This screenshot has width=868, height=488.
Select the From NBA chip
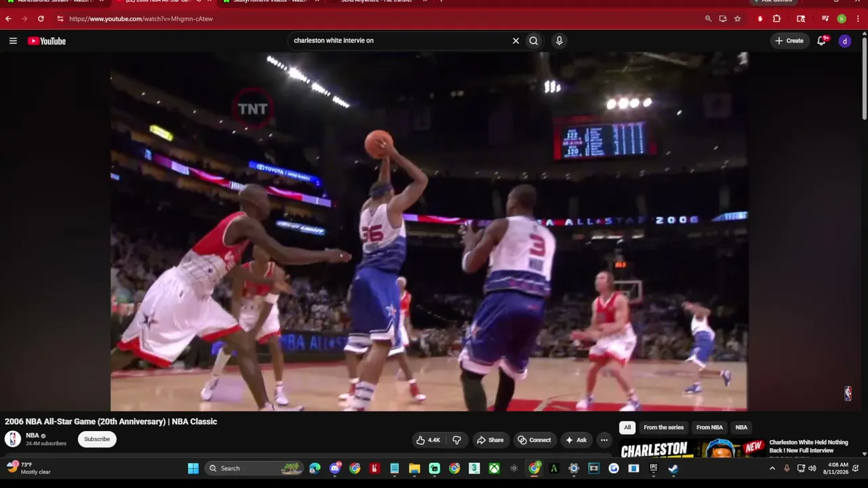click(709, 428)
